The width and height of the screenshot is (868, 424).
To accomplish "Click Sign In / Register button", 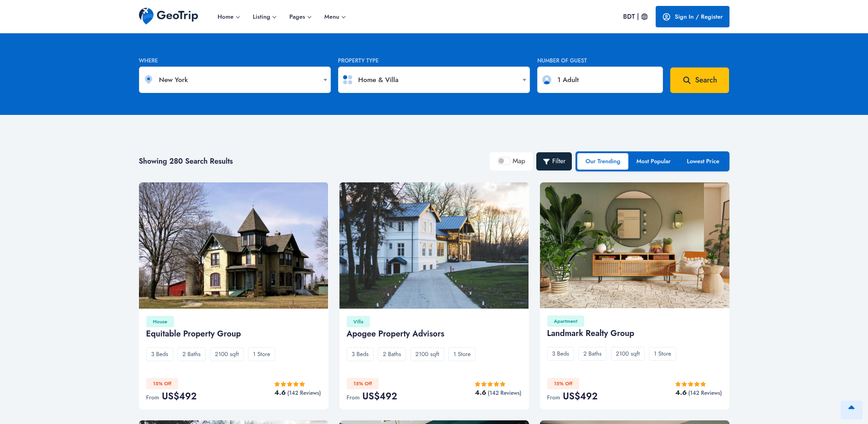I will pyautogui.click(x=692, y=17).
